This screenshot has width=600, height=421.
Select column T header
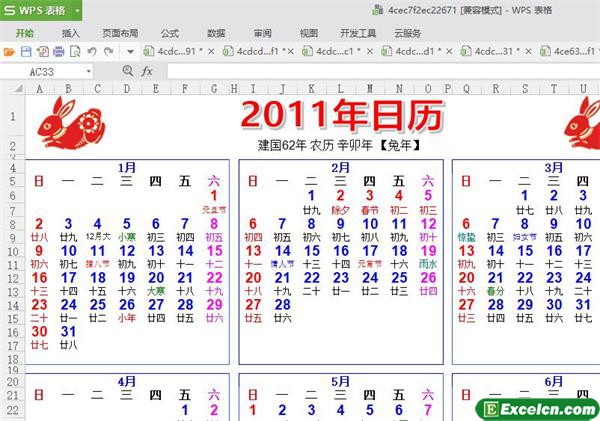[x=554, y=89]
